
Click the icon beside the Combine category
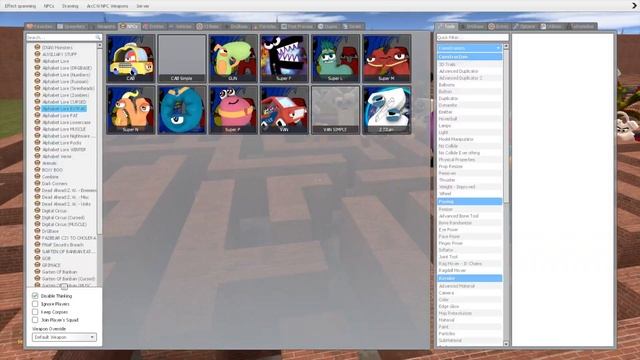tap(38, 177)
